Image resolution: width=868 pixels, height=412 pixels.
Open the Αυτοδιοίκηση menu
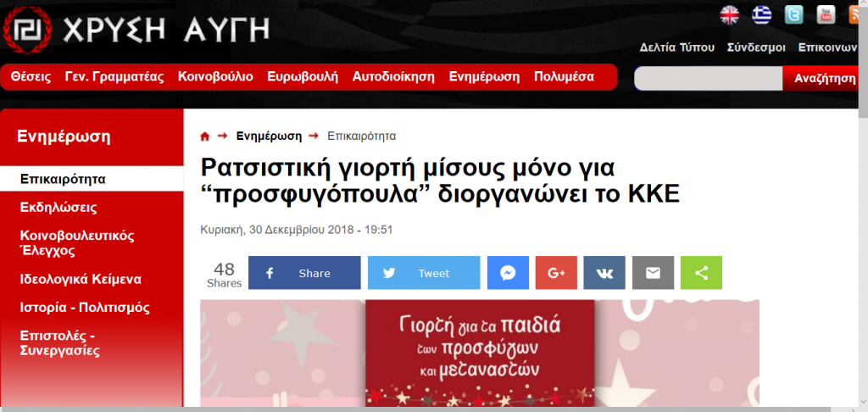(x=393, y=77)
